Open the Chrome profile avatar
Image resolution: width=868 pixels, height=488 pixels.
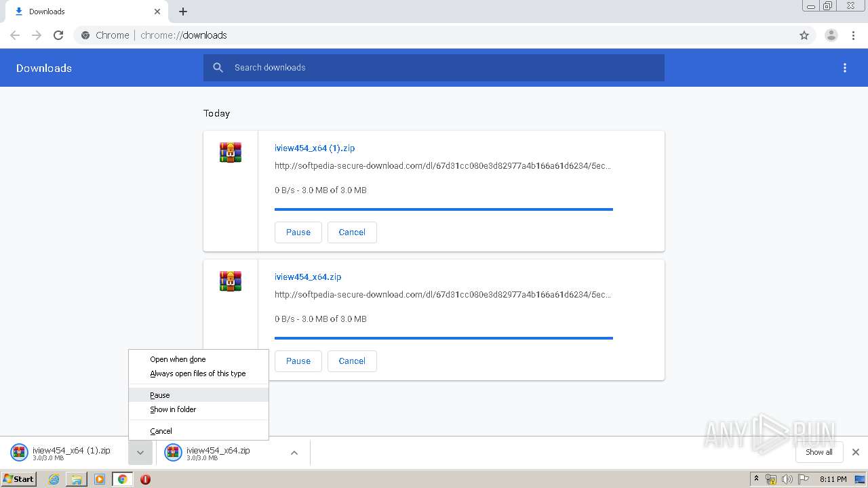(831, 35)
